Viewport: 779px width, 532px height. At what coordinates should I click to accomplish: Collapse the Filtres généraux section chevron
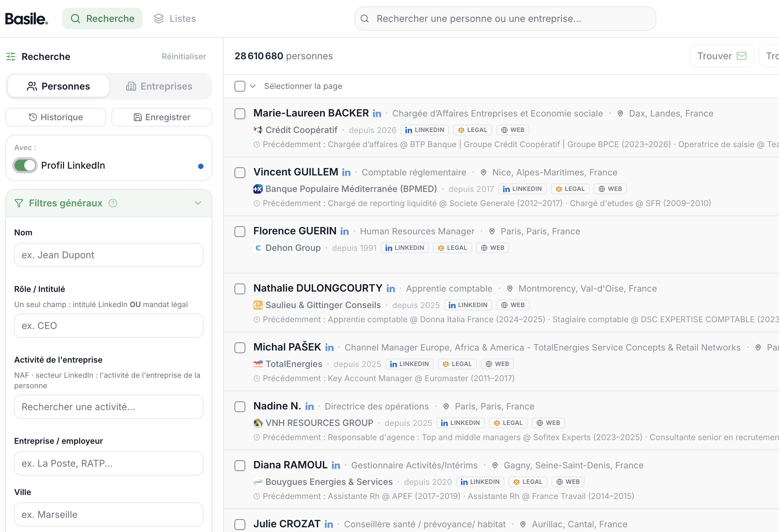(x=198, y=203)
